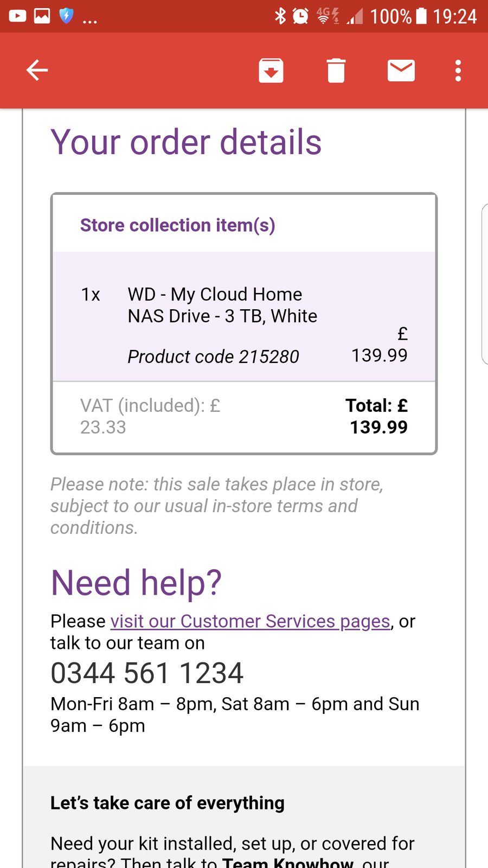Tap phone number 0344 561 1234
The width and height of the screenshot is (488, 868).
point(147,673)
